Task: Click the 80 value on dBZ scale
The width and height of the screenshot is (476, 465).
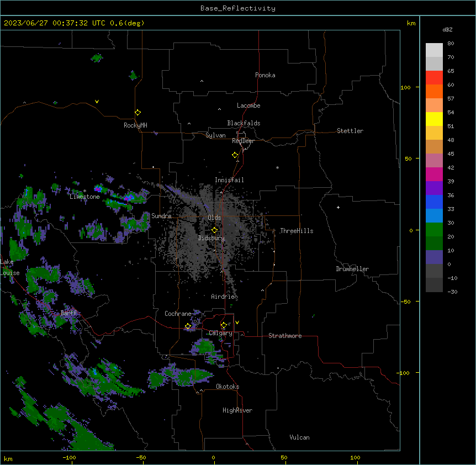Action: pos(451,44)
